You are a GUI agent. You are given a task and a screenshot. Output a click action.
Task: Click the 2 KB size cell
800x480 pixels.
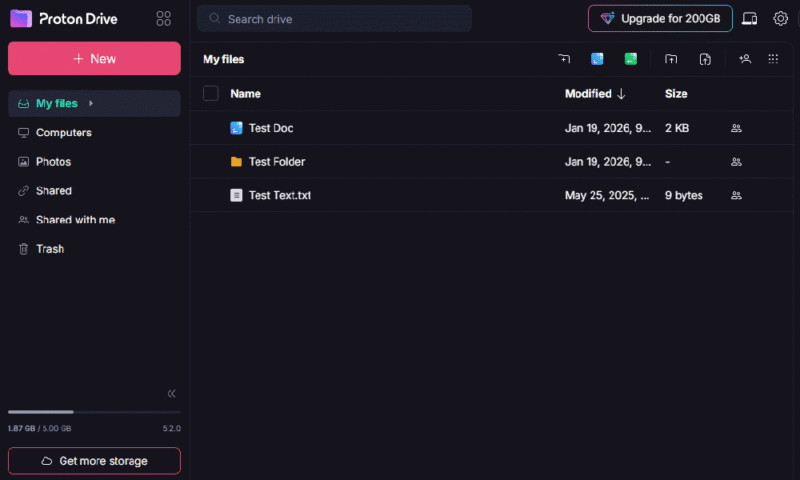click(x=677, y=128)
